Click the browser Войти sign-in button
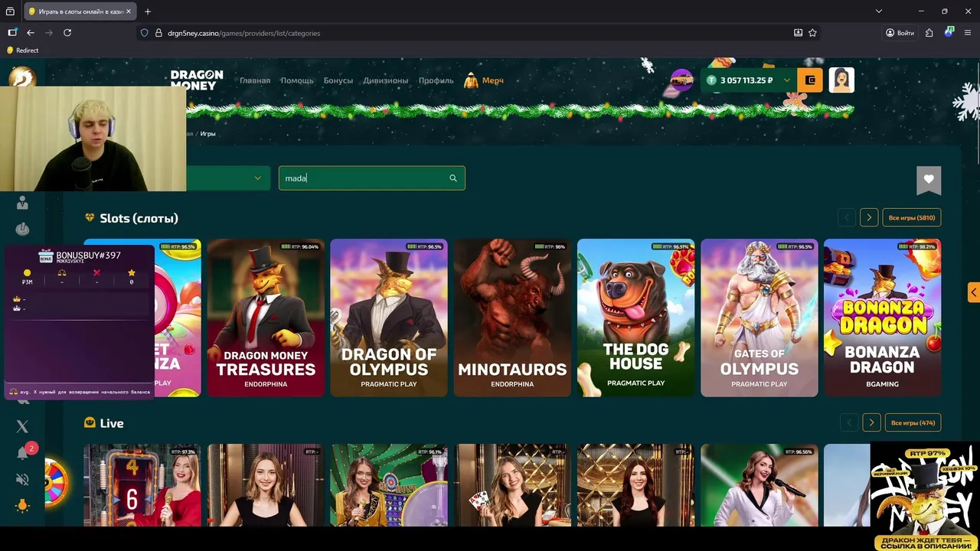 (900, 33)
